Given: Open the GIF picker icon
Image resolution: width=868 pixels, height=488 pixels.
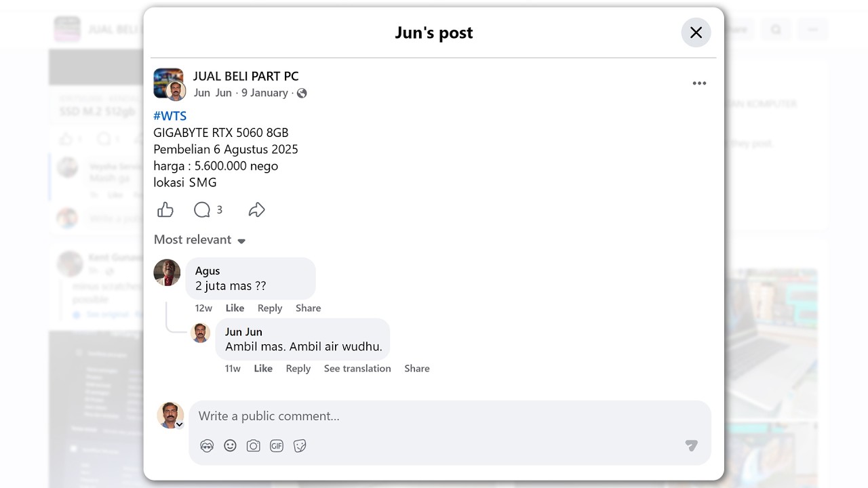Looking at the screenshot, I should 277,445.
